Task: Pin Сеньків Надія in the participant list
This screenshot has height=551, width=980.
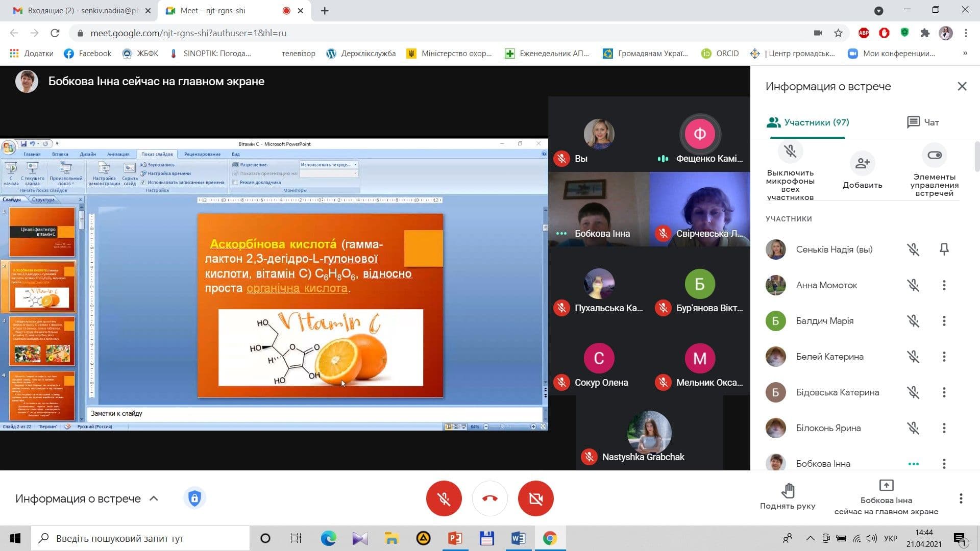Action: [944, 249]
